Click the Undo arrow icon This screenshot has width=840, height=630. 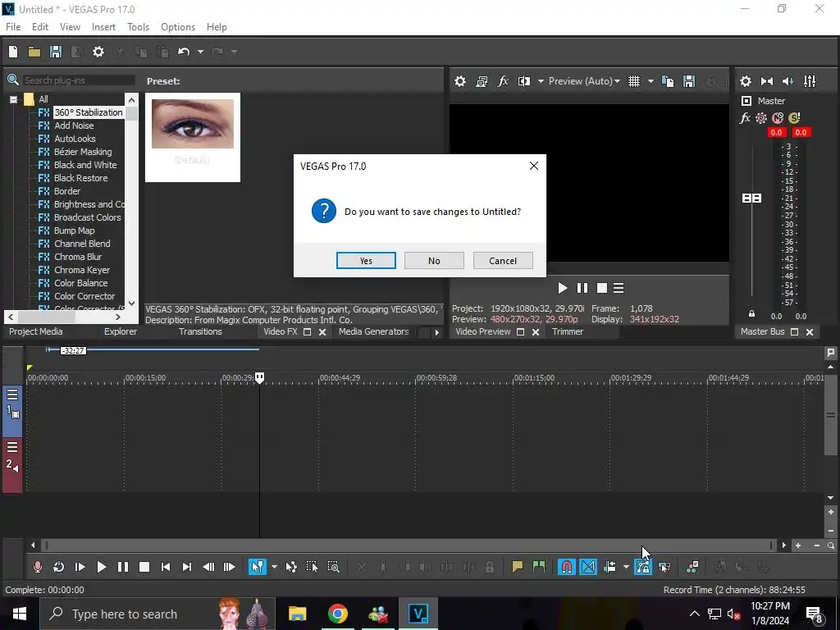tap(184, 52)
